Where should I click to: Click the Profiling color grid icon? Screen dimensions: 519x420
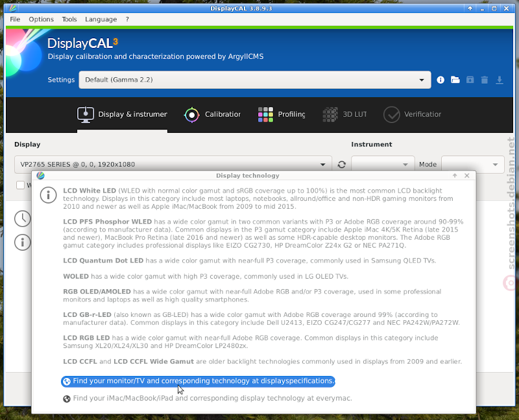[265, 115]
